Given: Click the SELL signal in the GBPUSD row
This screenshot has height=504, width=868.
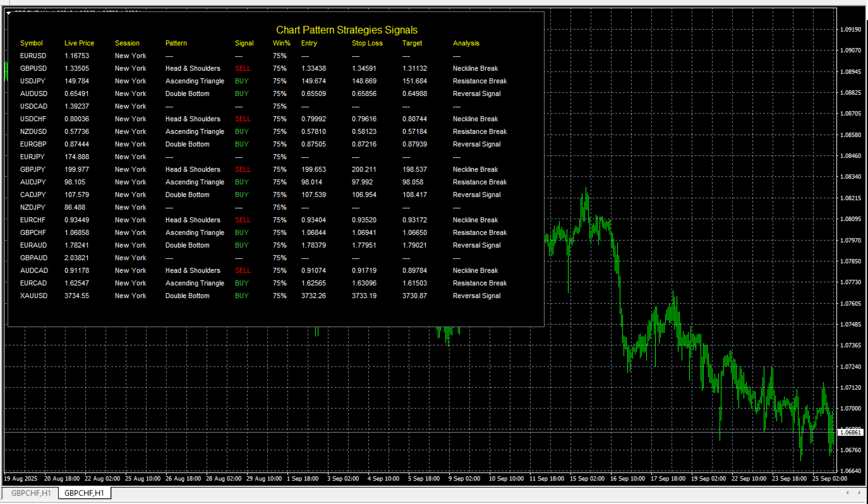Looking at the screenshot, I should coord(243,68).
